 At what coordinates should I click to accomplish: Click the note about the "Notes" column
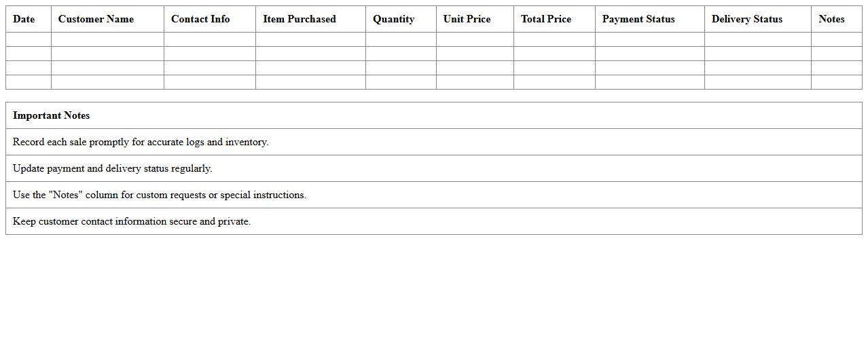click(160, 195)
